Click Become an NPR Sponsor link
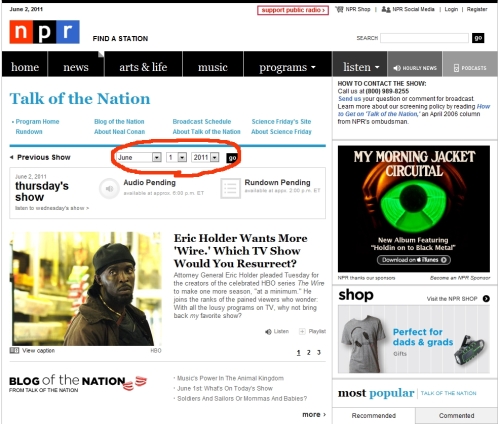Image resolution: width=500 pixels, height=424 pixels. coord(460,278)
